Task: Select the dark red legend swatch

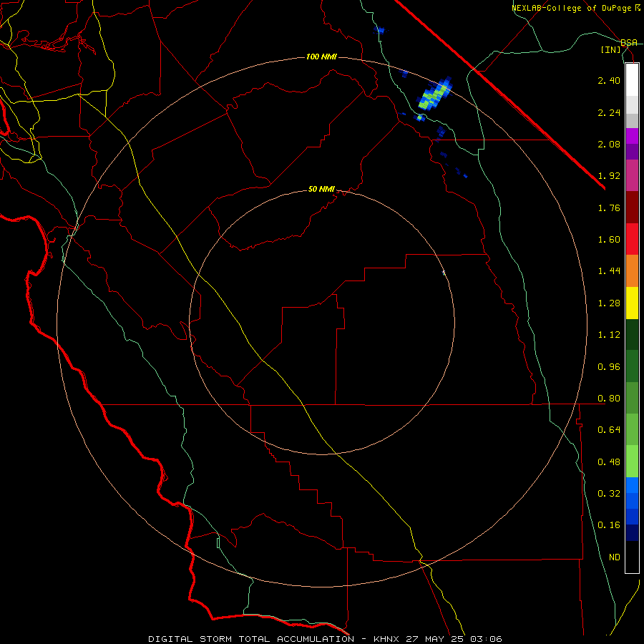Action: pyautogui.click(x=632, y=208)
